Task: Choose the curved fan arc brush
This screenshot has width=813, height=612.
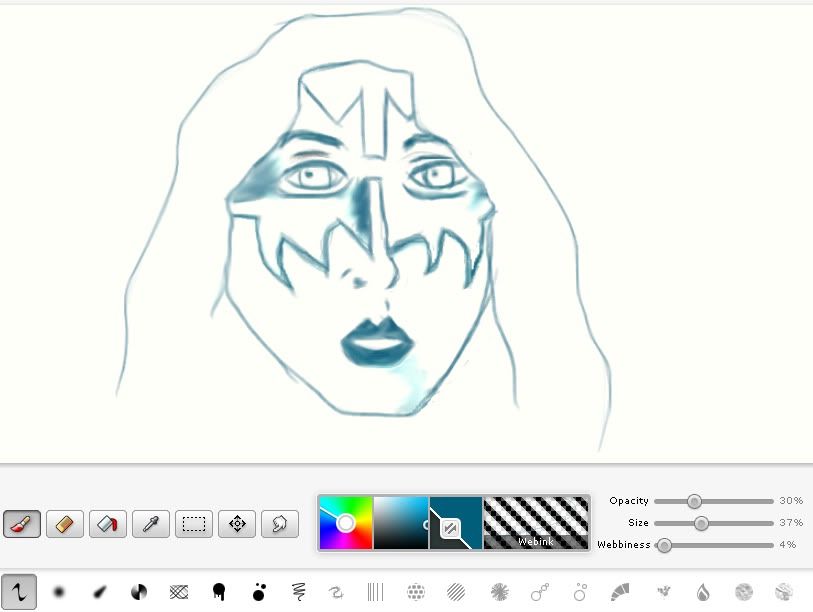Action: coord(620,592)
